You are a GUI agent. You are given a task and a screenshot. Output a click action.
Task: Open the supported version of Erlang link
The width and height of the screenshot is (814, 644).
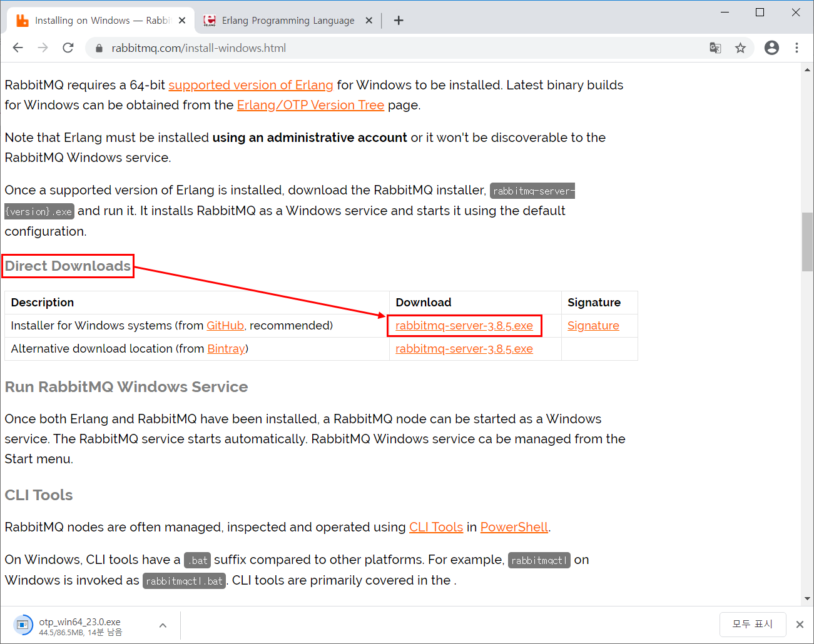tap(251, 85)
